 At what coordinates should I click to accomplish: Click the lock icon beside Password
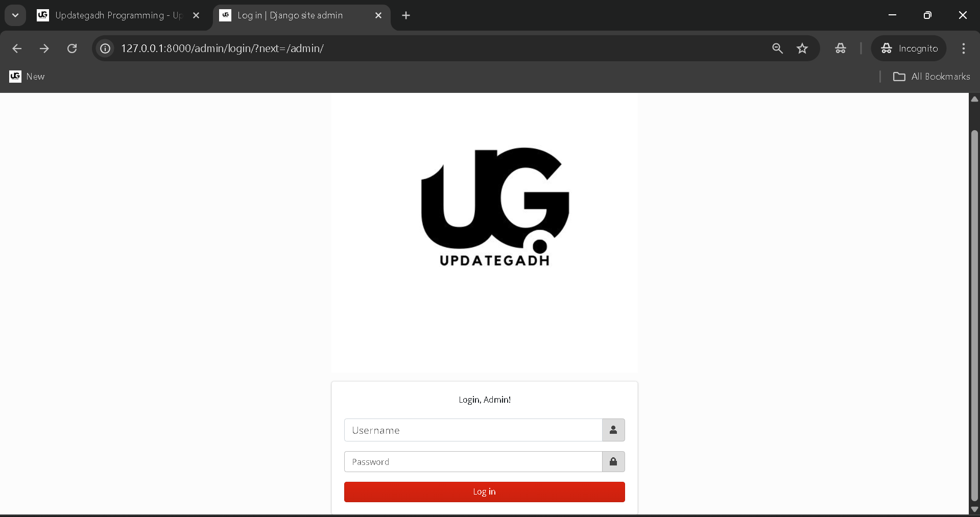coord(613,462)
